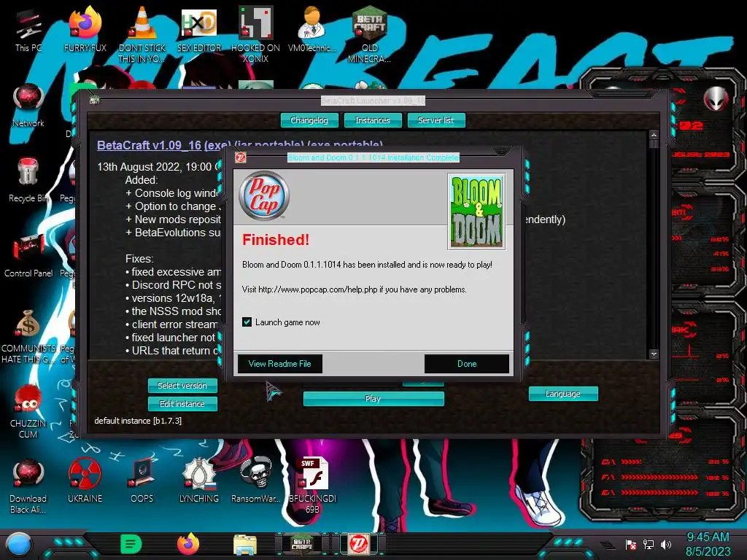Open the This PC desktop icon
Viewport: 747px width, 560px height.
coord(28,31)
